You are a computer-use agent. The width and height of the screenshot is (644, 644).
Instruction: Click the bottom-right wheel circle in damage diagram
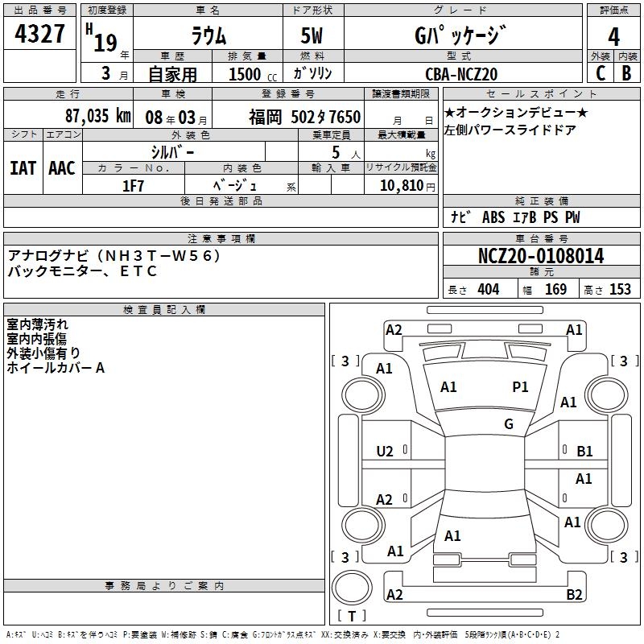607,526
